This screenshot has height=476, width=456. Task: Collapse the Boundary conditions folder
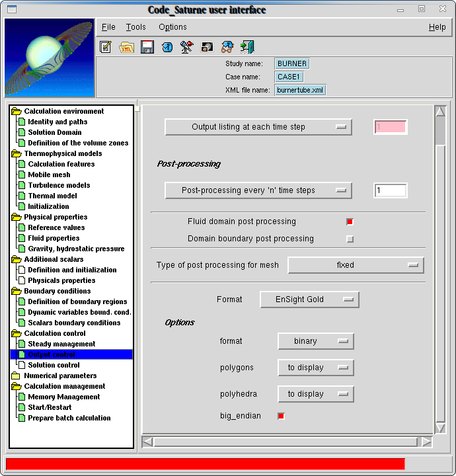(17, 291)
